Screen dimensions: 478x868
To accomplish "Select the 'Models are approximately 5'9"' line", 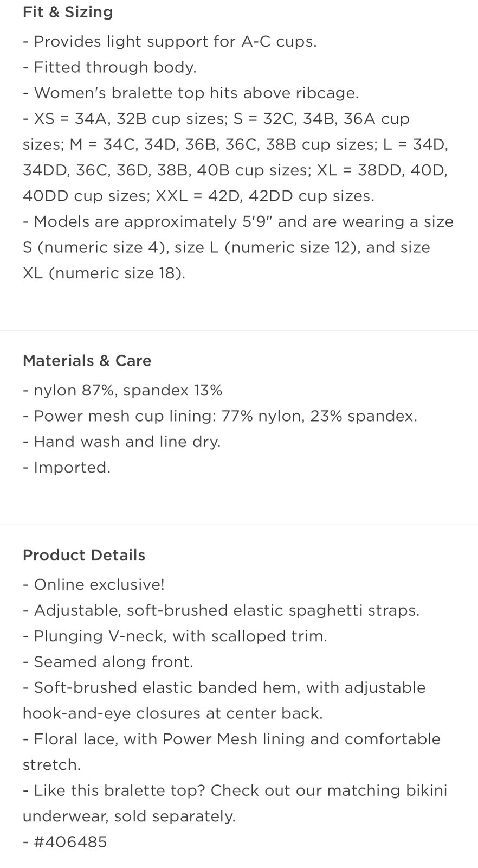I will (238, 247).
